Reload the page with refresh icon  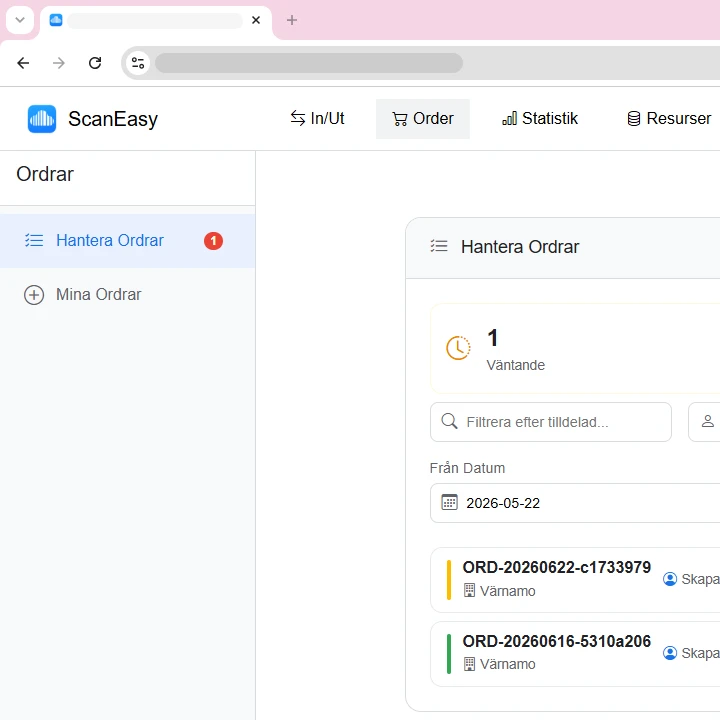click(95, 63)
